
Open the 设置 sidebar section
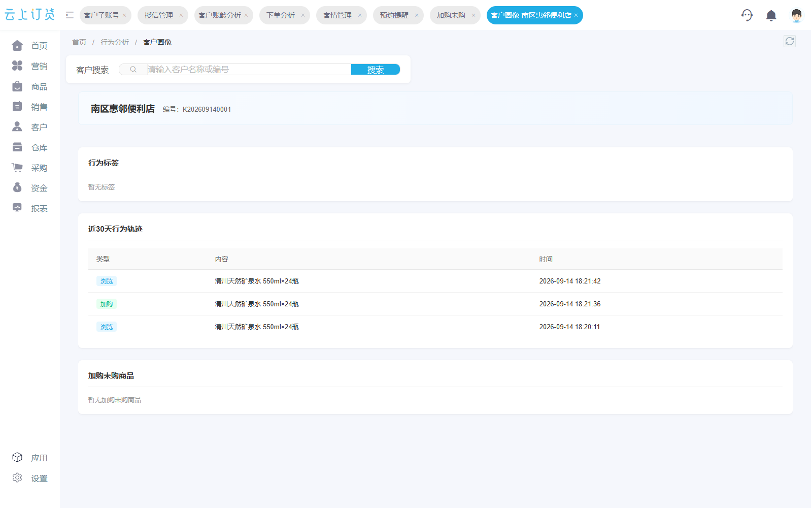(29, 478)
